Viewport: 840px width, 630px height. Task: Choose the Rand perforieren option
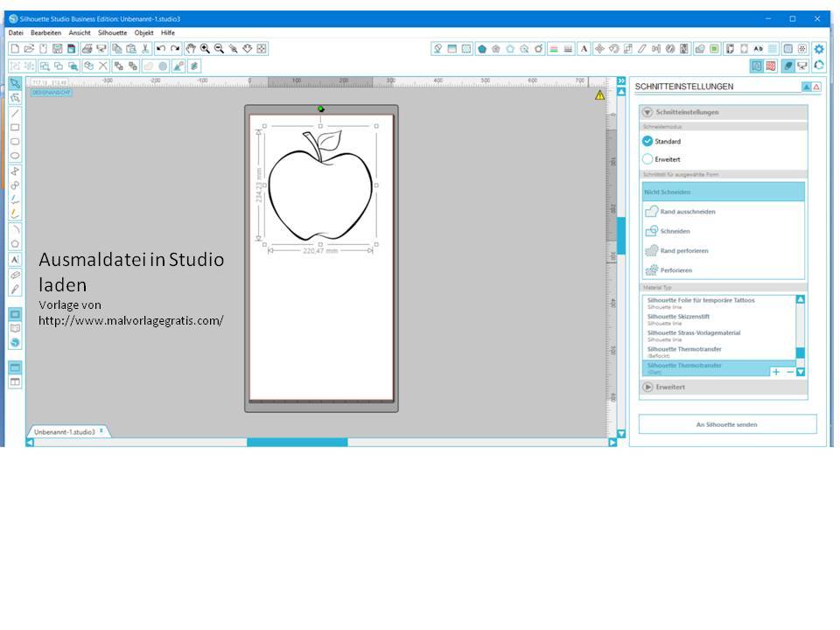[724, 251]
